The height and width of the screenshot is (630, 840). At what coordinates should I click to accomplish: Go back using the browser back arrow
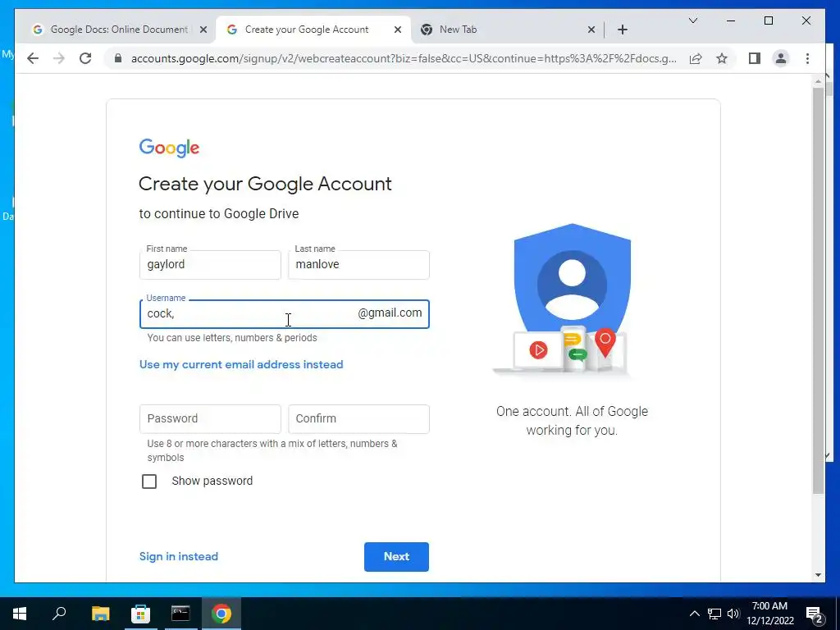point(33,58)
